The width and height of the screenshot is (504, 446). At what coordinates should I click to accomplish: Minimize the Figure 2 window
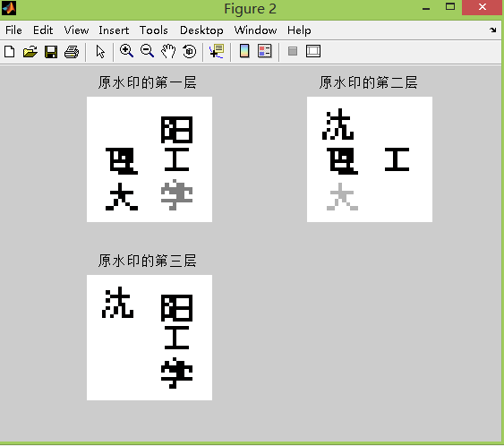click(426, 8)
